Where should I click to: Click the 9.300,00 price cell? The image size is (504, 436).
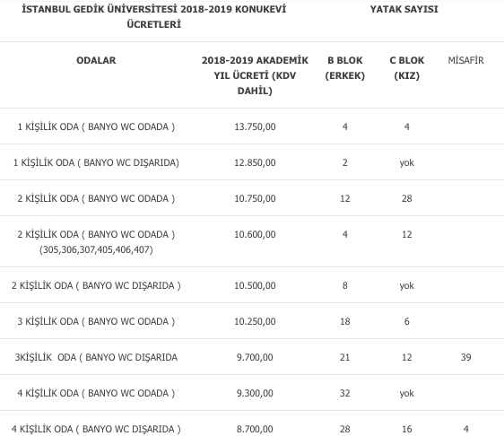[255, 393]
